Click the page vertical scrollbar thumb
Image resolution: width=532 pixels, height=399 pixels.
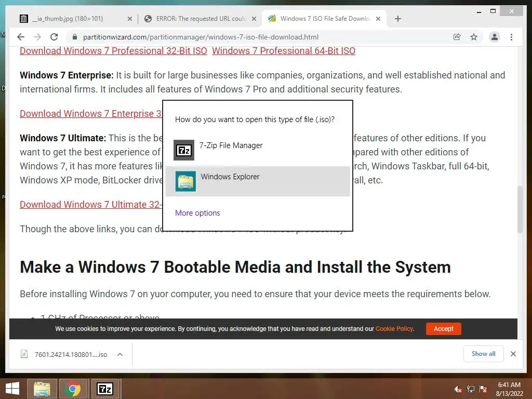520,209
